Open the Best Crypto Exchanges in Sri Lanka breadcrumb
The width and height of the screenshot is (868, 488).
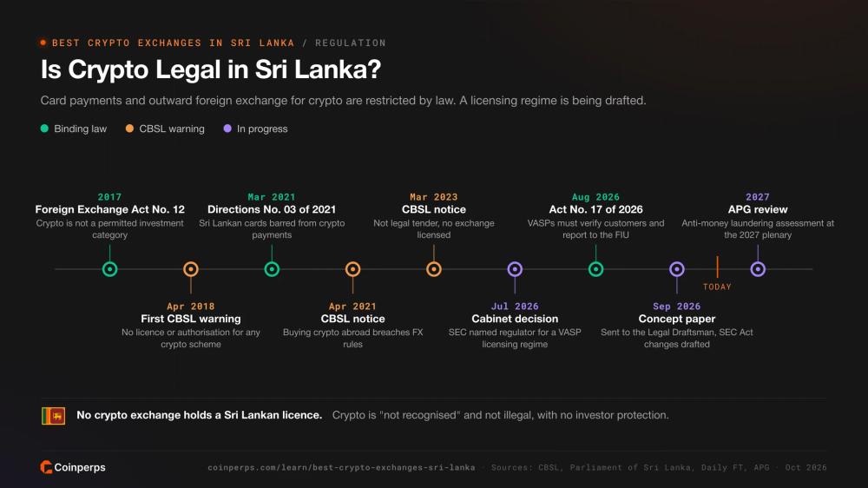coord(174,43)
